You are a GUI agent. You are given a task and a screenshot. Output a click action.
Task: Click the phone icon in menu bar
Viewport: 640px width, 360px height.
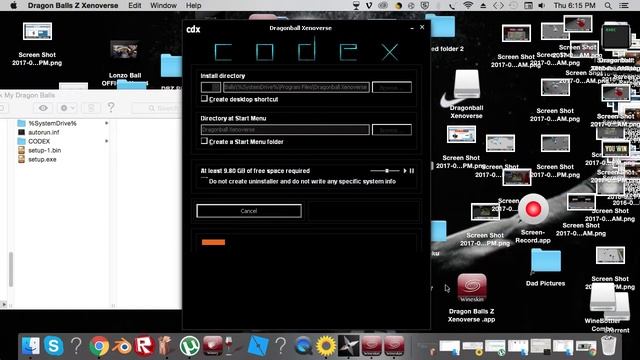tap(452, 5)
